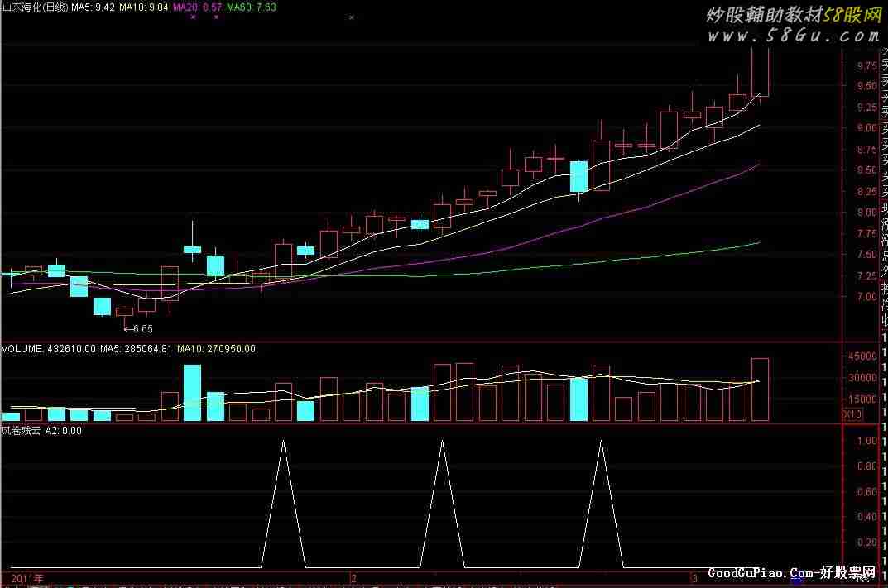This screenshot has width=888, height=588.
Task: Select the MA10 9.04 indicator label
Action: [x=144, y=7]
